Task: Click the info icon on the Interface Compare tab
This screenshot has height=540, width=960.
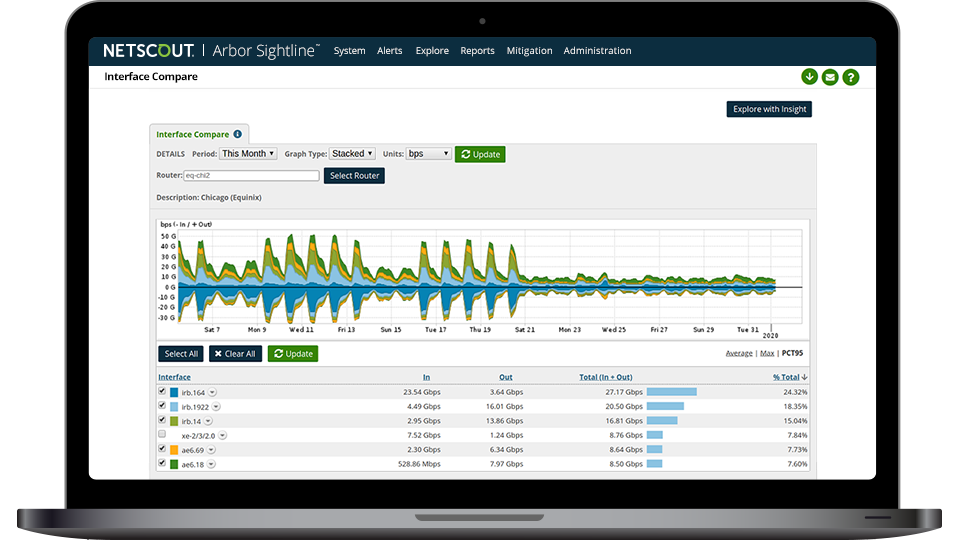Action: pos(237,134)
